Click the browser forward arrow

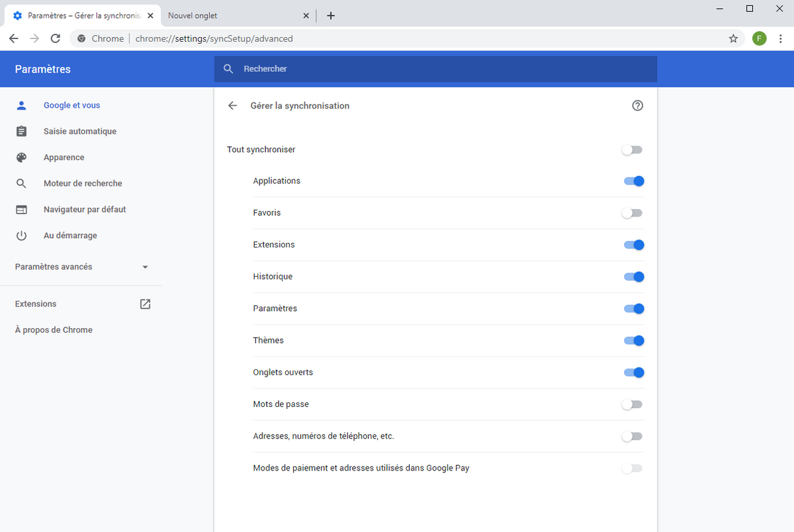coord(34,38)
